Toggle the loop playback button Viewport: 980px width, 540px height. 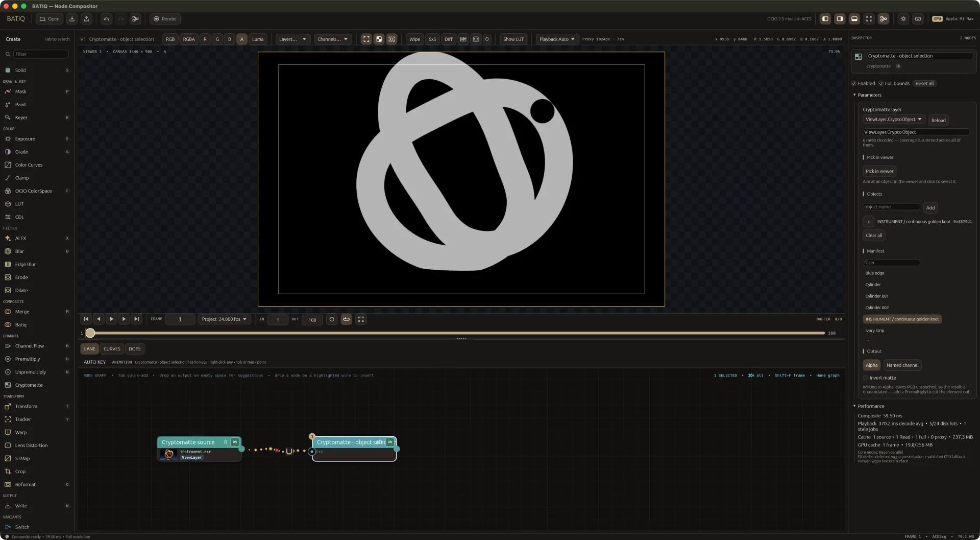(x=346, y=319)
